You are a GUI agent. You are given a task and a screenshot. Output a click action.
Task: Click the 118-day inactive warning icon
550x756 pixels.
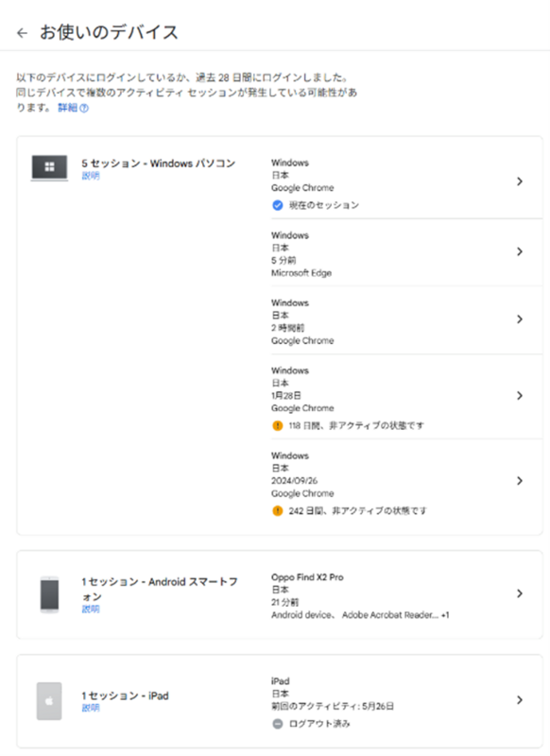278,425
